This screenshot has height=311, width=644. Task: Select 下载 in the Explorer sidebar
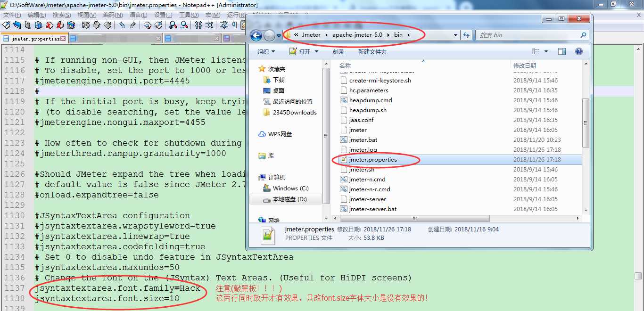[274, 80]
